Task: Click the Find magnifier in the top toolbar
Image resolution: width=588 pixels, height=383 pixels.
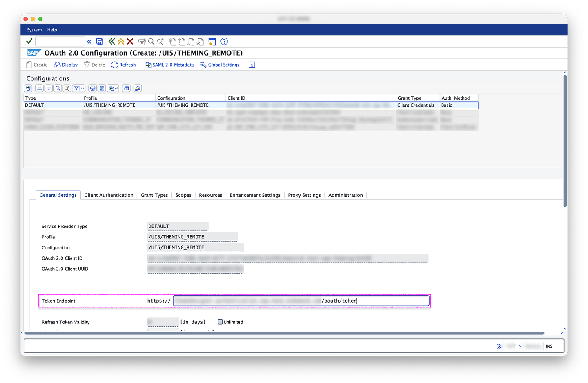Action: point(151,41)
